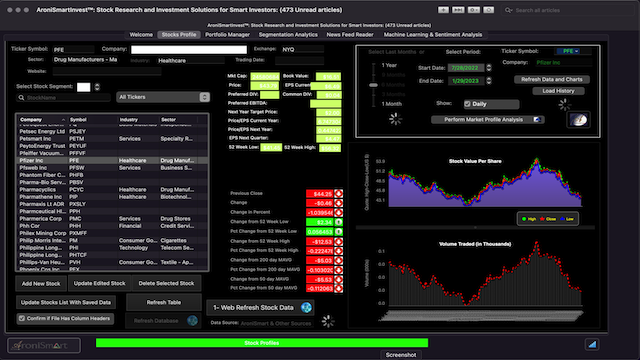This screenshot has height=360, width=640.
Task: Click red arrow beside Pct Change from 200 day MAVG
Action: tap(338, 270)
